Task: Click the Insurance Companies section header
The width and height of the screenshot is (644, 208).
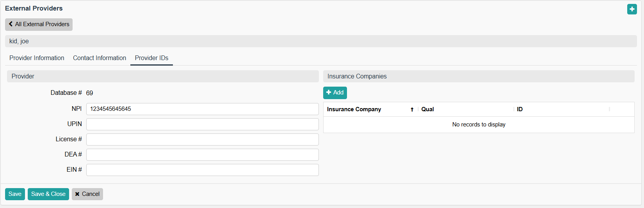Action: click(x=479, y=76)
